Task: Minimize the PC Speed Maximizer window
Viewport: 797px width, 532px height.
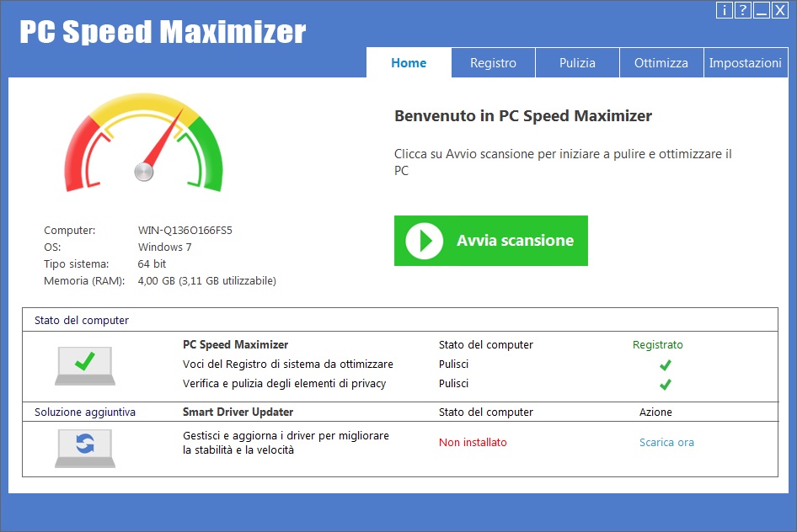Action: pyautogui.click(x=762, y=10)
